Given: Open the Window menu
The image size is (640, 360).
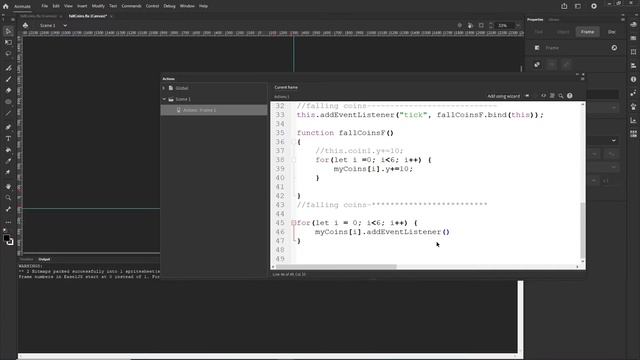Looking at the screenshot, I should click(x=187, y=6).
